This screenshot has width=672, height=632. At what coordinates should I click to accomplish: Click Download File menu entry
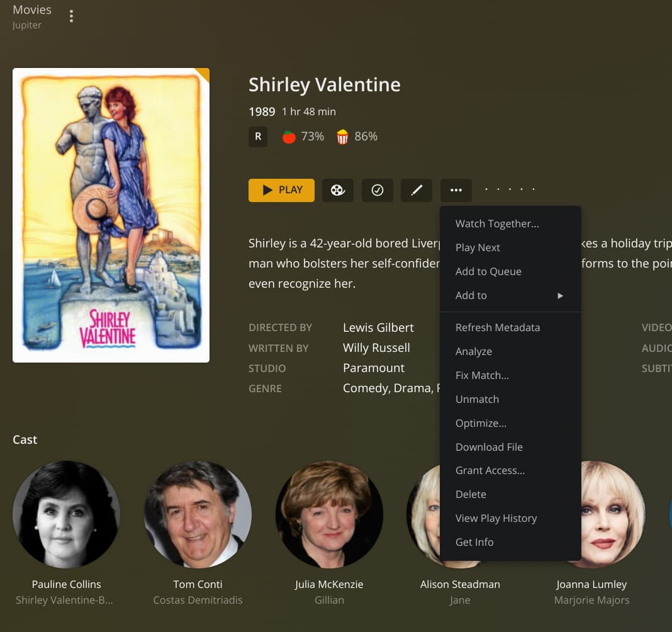[489, 447]
